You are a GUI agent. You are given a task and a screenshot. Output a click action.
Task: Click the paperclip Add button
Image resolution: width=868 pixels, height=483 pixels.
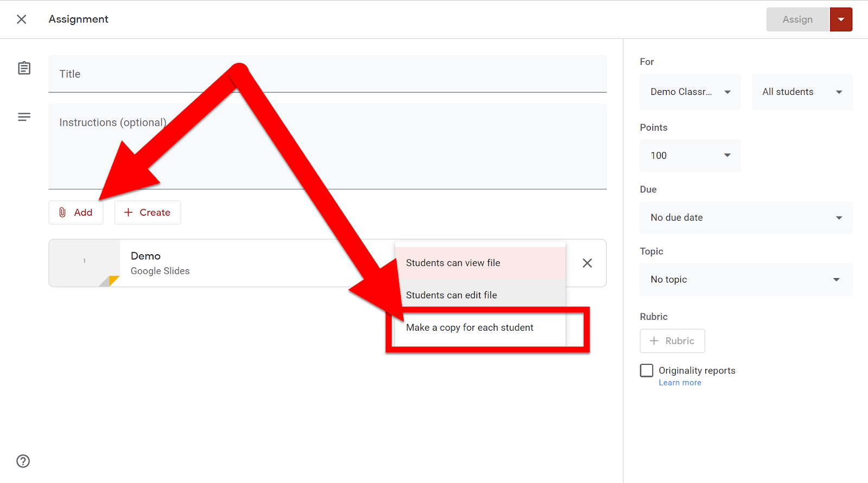(x=76, y=212)
